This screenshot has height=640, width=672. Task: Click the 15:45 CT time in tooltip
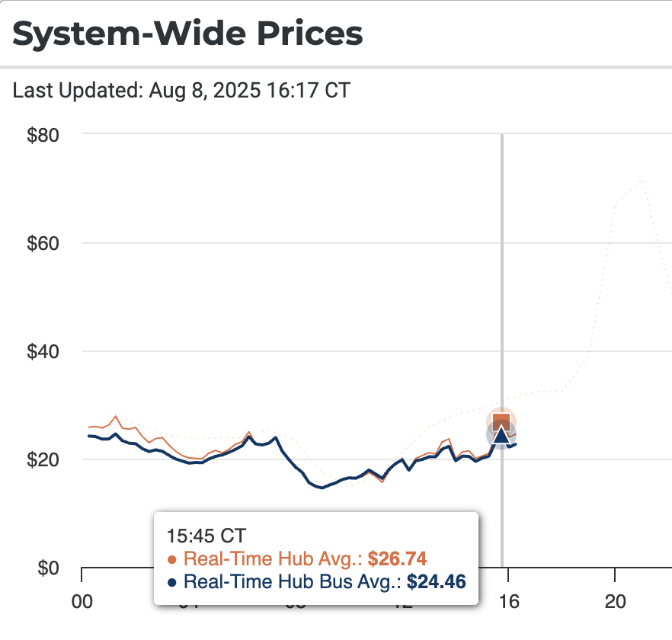tap(206, 535)
